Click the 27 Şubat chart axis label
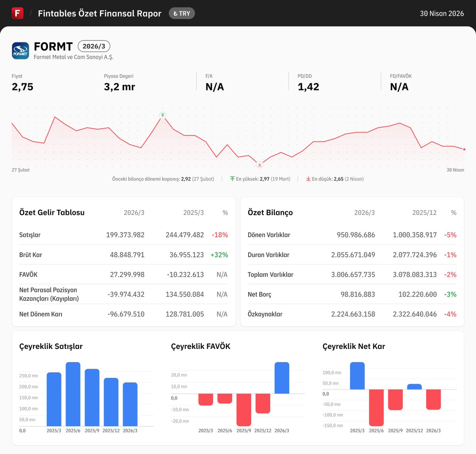 [21, 170]
